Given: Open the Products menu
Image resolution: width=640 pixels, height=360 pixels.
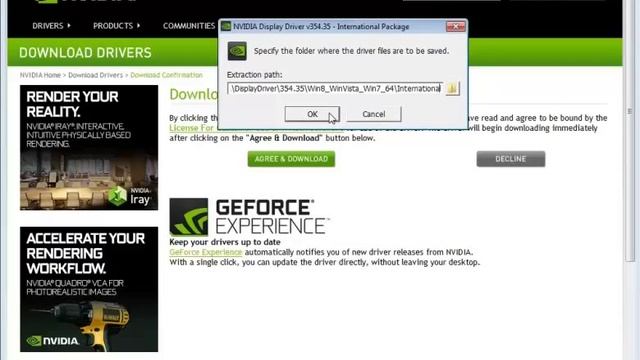Looking at the screenshot, I should point(116,26).
